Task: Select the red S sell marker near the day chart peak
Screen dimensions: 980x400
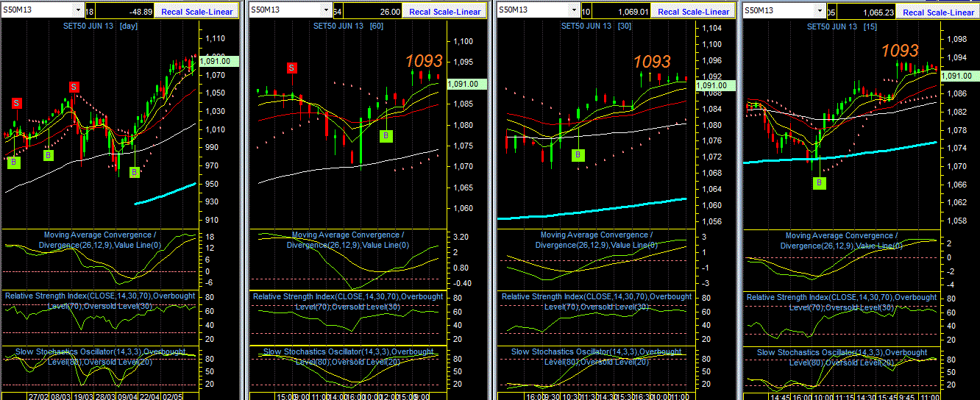Action: (x=74, y=87)
